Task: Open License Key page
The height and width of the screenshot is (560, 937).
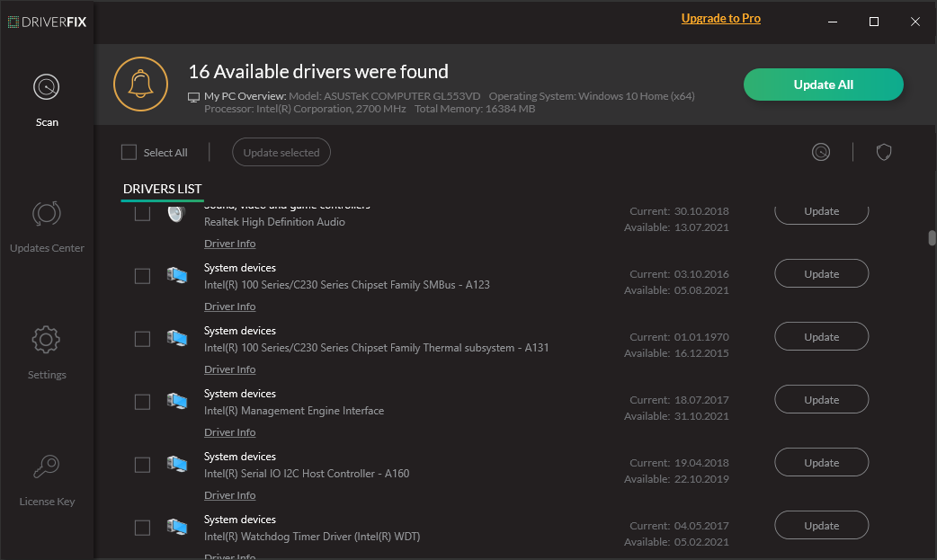Action: click(47, 467)
